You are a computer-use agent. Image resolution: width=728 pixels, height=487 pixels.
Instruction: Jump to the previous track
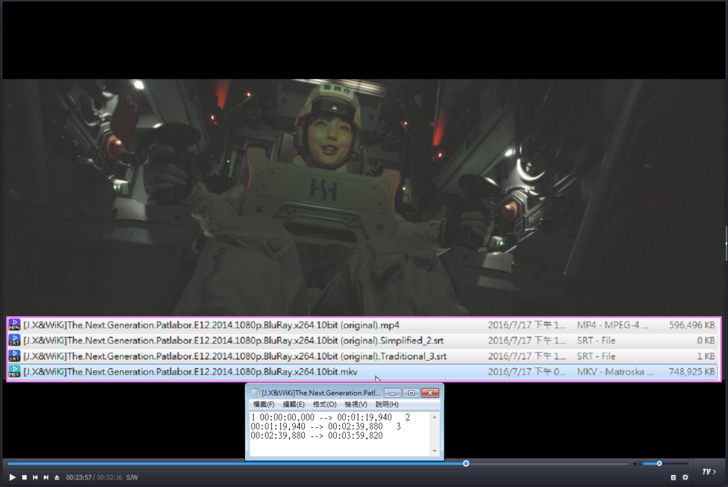pyautogui.click(x=35, y=478)
